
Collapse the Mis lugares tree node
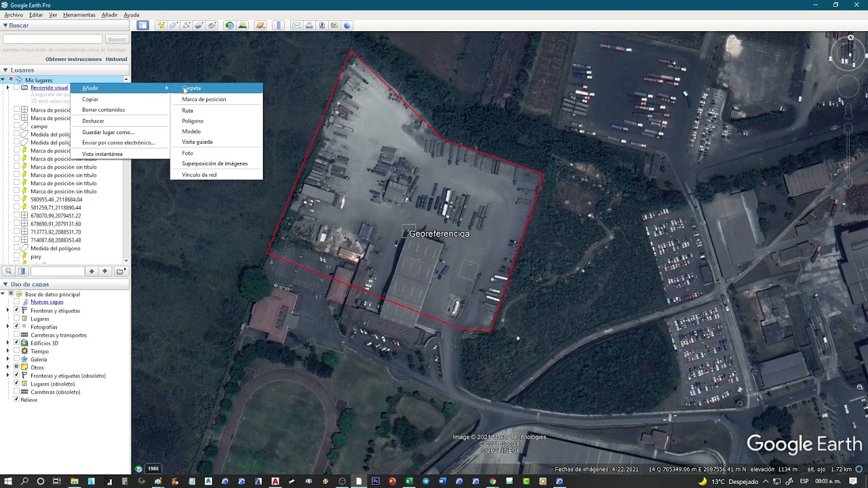click(3, 80)
